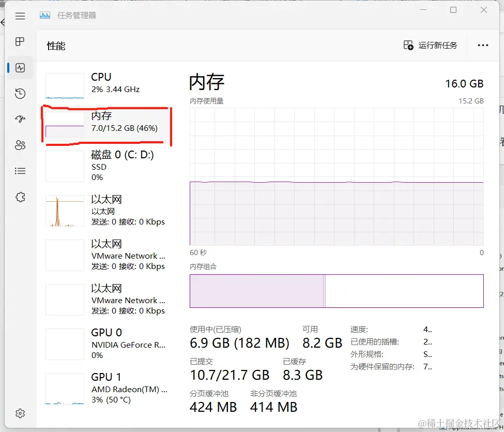Open the Processes page from the sidebar
504x432 pixels.
pos(20,41)
